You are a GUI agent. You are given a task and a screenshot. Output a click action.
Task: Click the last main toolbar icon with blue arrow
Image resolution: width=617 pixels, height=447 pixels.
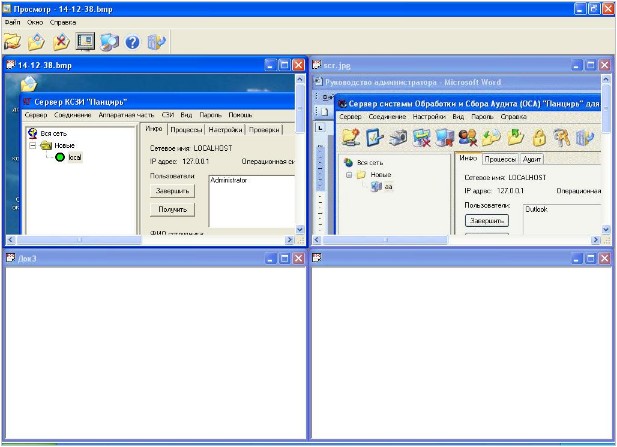[155, 42]
